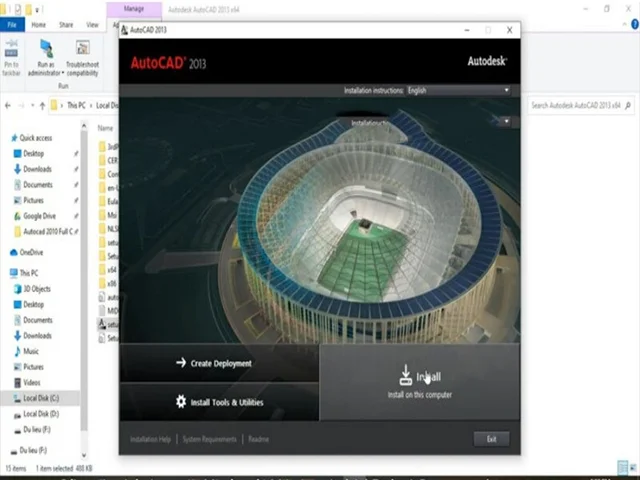Image resolution: width=640 pixels, height=480 pixels.
Task: Open recent locations dropdown arrow
Action: [32, 105]
